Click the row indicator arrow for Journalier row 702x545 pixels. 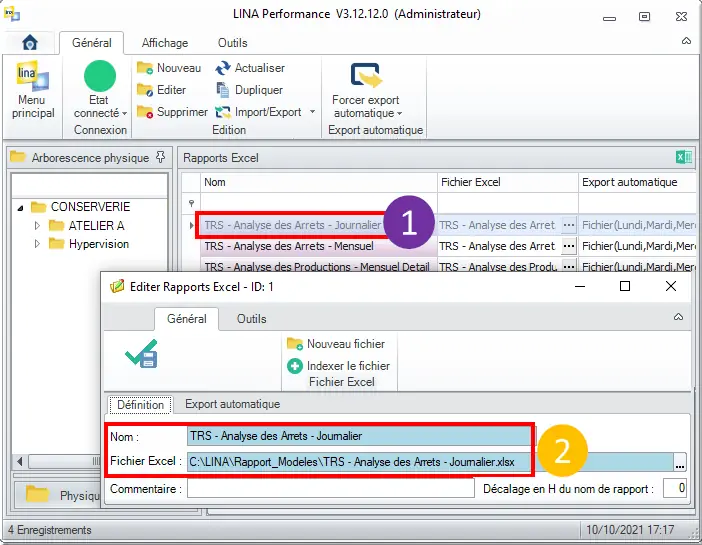192,225
